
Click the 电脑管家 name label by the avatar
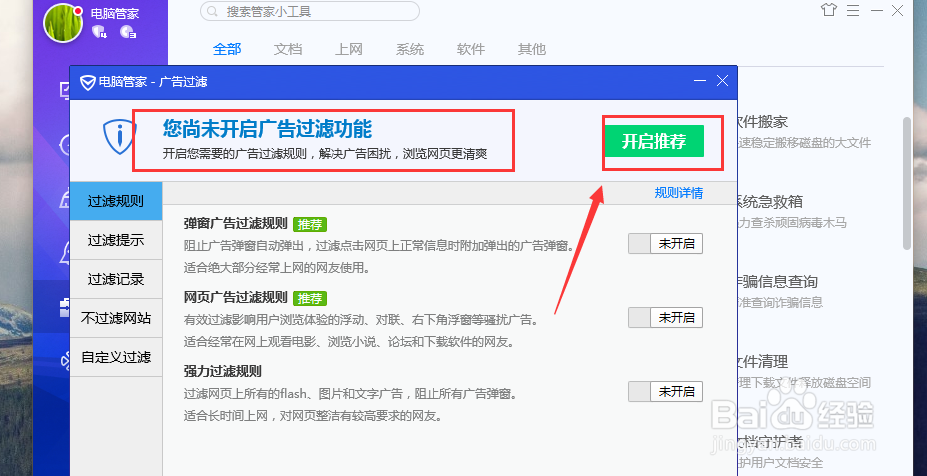114,12
